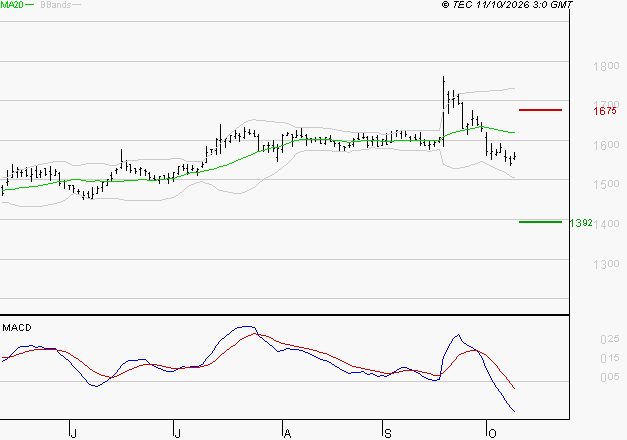Click the 015 MACD axis value

pyautogui.click(x=610, y=358)
